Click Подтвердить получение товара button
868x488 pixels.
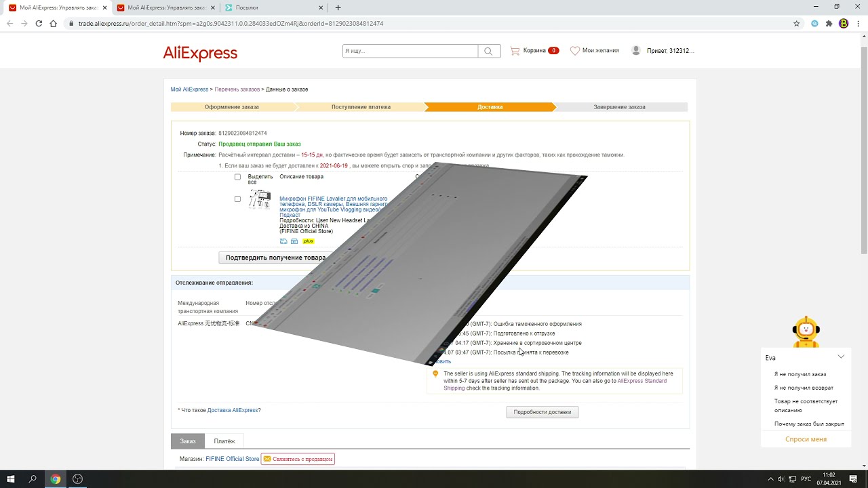(x=275, y=258)
